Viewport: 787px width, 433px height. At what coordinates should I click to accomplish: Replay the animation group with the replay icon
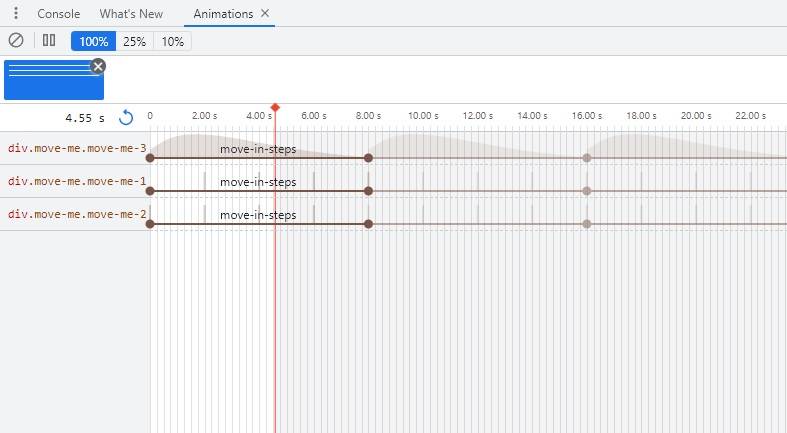[x=126, y=118]
